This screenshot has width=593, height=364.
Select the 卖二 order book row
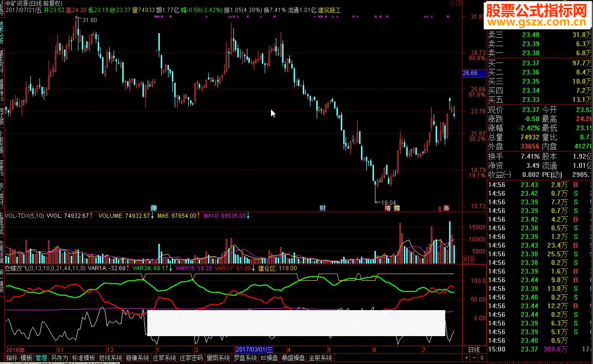pyautogui.click(x=540, y=44)
